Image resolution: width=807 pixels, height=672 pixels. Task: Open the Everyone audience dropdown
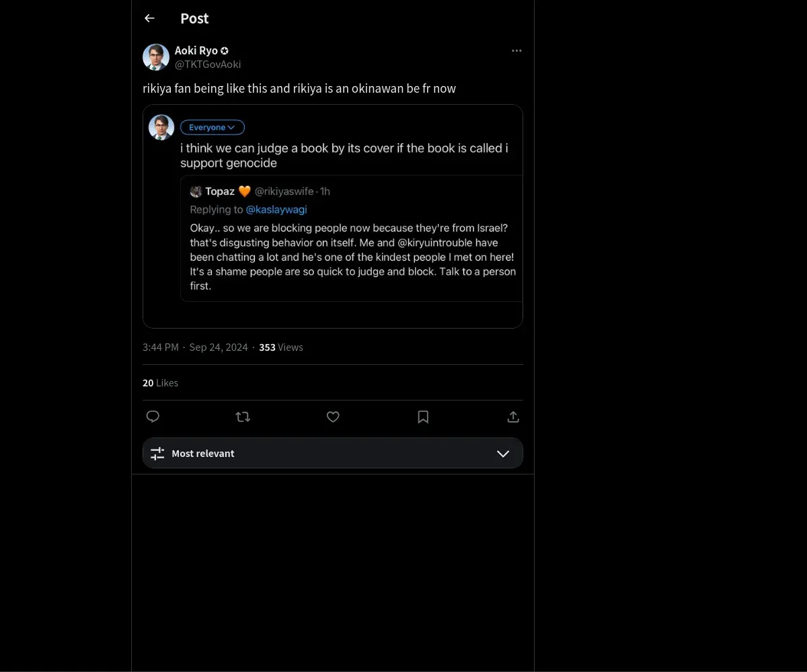point(212,128)
